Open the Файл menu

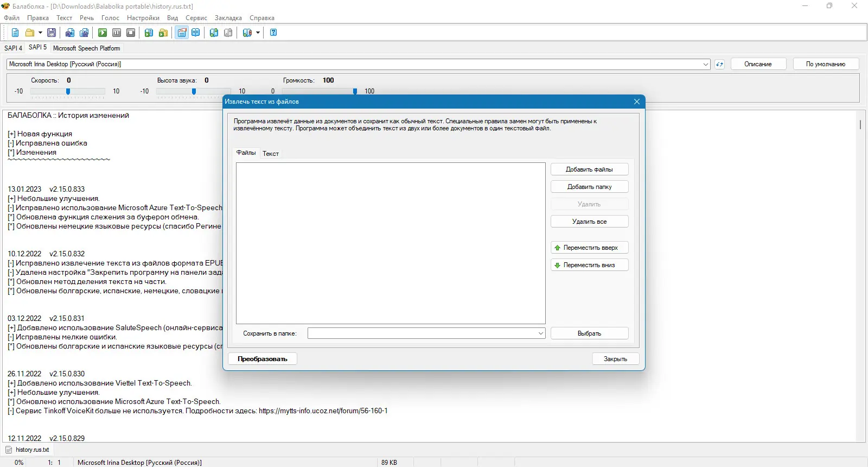12,18
